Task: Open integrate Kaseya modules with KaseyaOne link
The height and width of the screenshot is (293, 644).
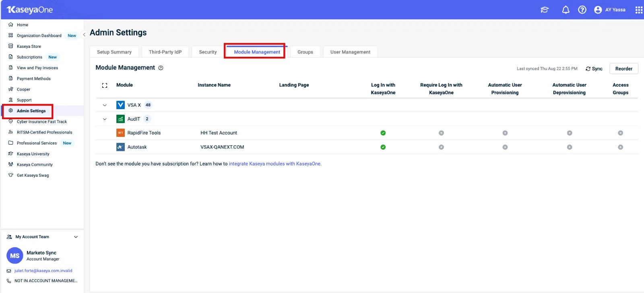Action: pyautogui.click(x=275, y=164)
